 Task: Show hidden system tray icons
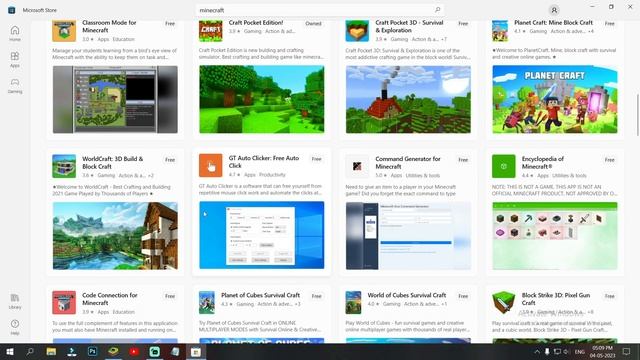coord(537,351)
